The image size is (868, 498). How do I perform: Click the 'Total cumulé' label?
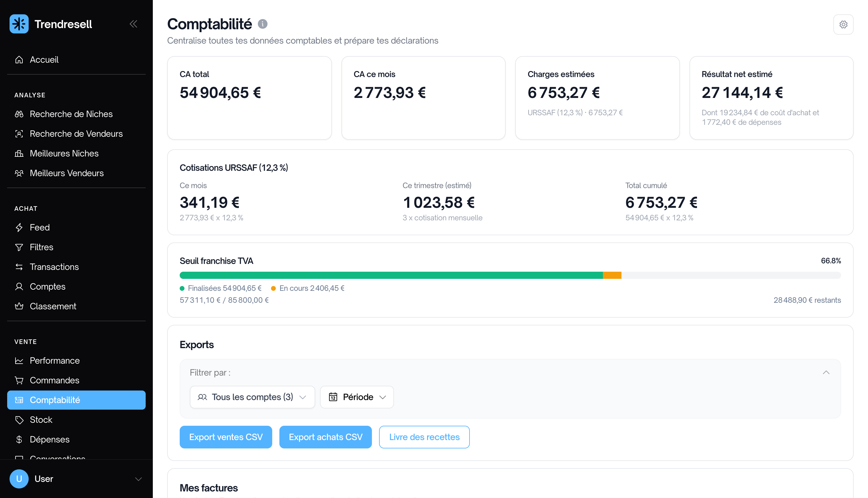click(646, 185)
